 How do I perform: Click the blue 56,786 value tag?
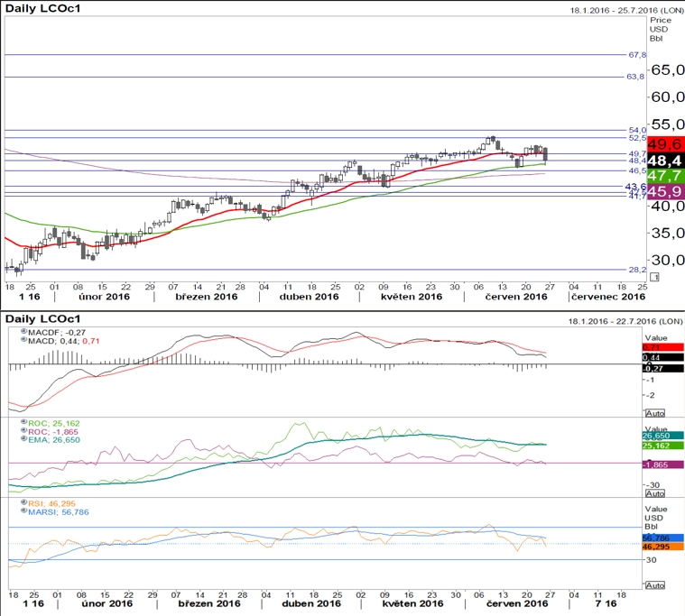pos(662,538)
